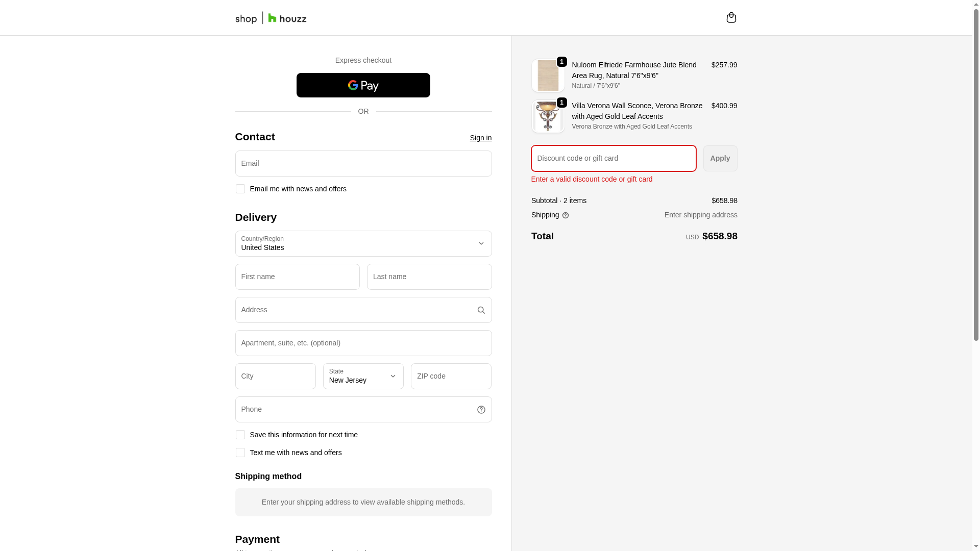Click the First name field
This screenshot has width=980, height=551.
click(x=297, y=277)
